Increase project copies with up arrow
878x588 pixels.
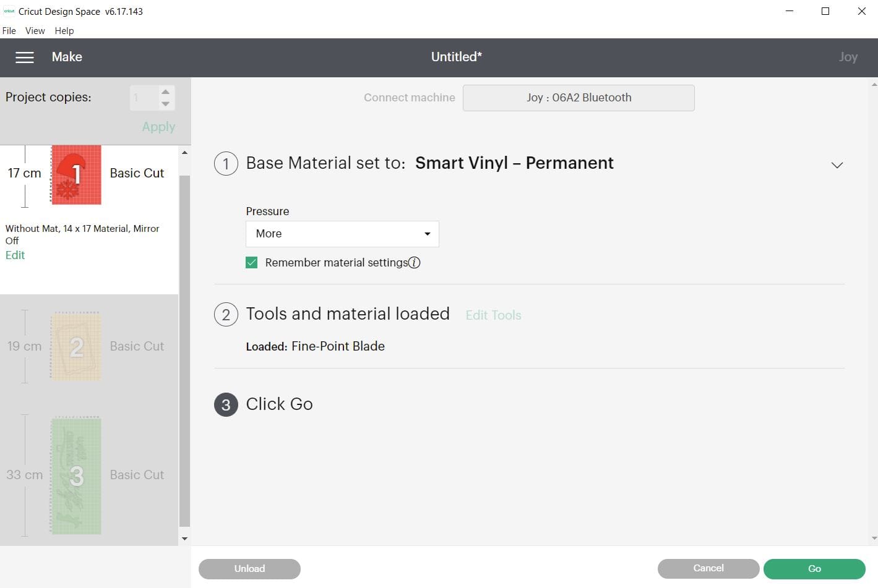tap(165, 92)
